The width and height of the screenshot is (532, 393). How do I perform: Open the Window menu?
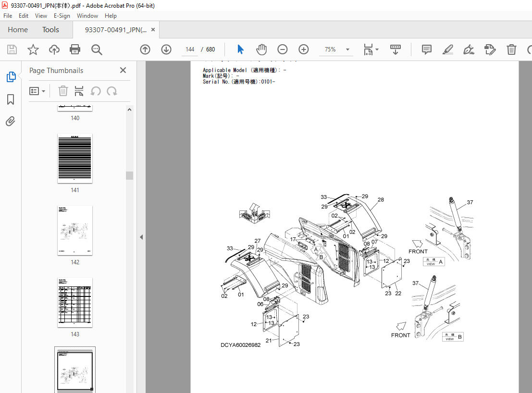(x=87, y=15)
